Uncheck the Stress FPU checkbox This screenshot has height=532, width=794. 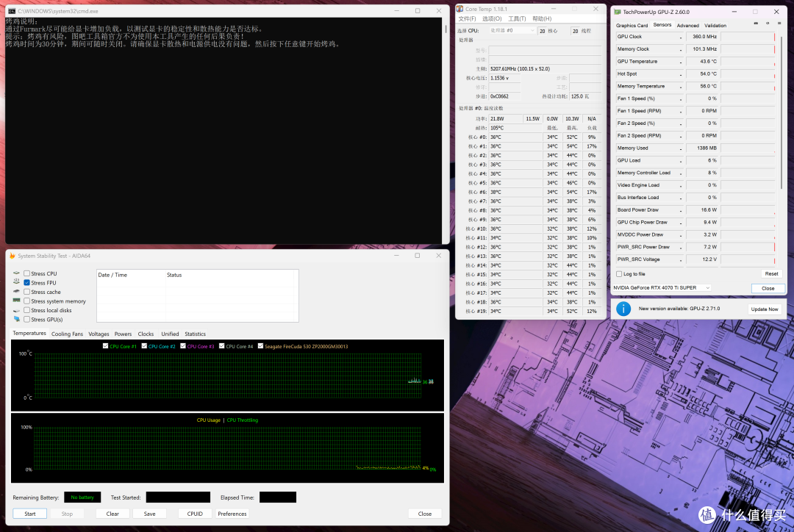coord(27,282)
